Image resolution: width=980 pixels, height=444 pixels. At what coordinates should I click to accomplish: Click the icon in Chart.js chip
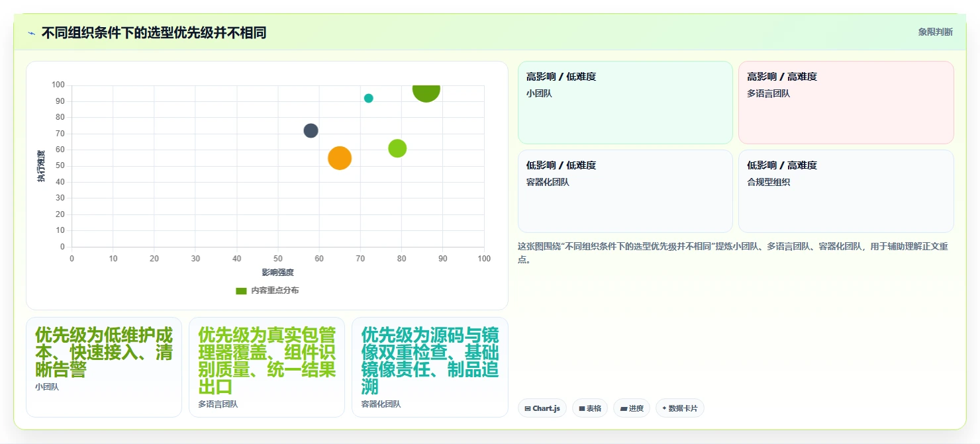[x=528, y=409]
